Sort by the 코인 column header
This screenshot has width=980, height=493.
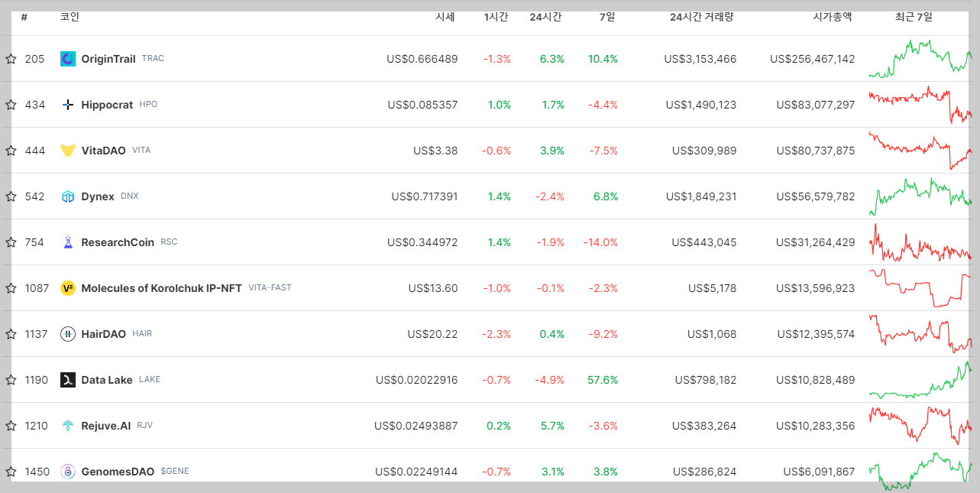(x=70, y=17)
